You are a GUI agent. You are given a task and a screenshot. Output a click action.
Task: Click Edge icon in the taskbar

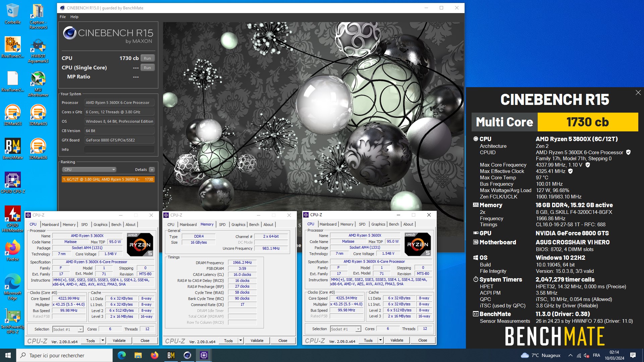(121, 355)
